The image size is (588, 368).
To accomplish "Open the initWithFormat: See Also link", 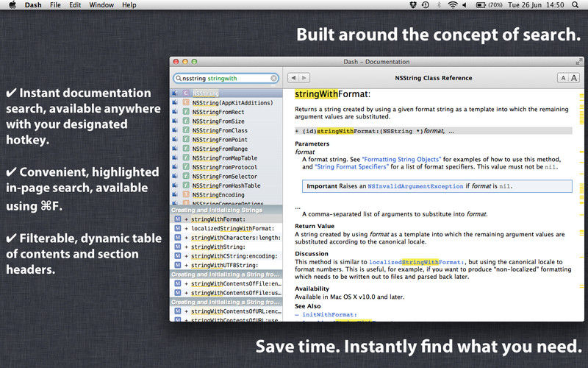I will point(329,315).
